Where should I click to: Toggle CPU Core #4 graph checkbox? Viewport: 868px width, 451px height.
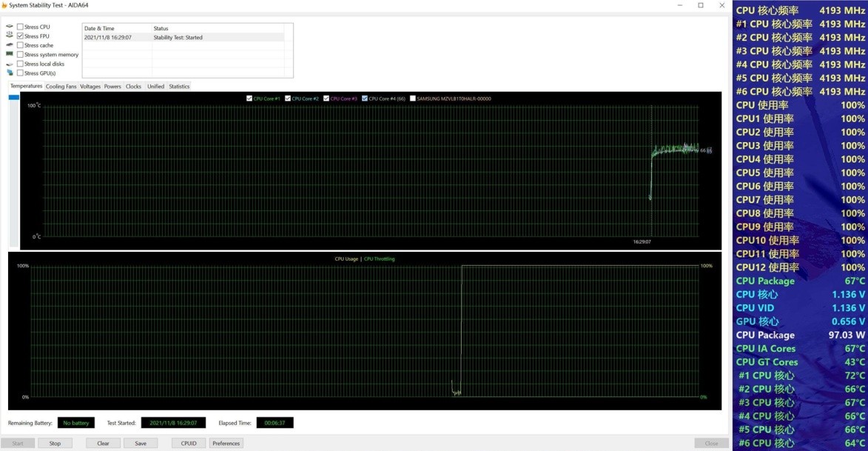[x=365, y=98]
